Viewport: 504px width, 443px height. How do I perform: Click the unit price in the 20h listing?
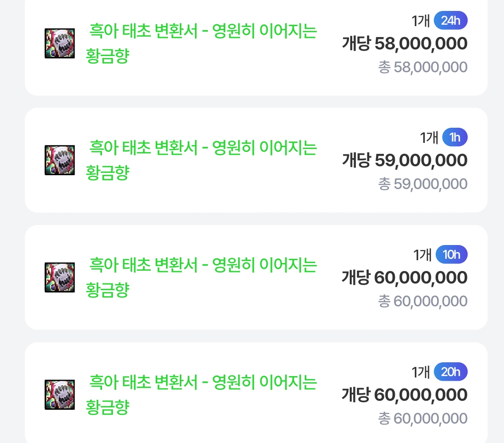404,395
